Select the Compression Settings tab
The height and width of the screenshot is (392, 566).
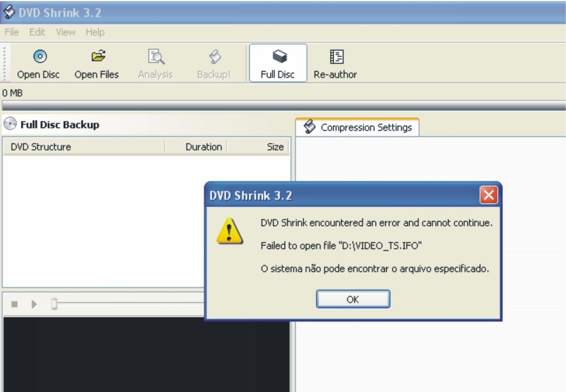(357, 127)
